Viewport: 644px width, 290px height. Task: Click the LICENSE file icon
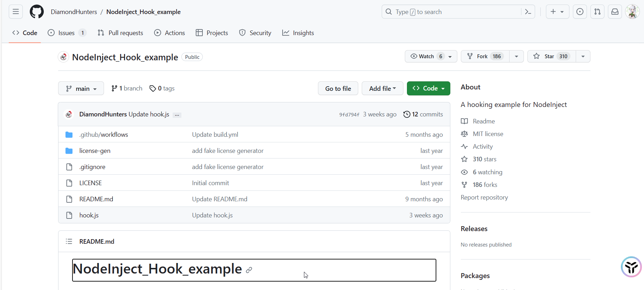coord(69,183)
